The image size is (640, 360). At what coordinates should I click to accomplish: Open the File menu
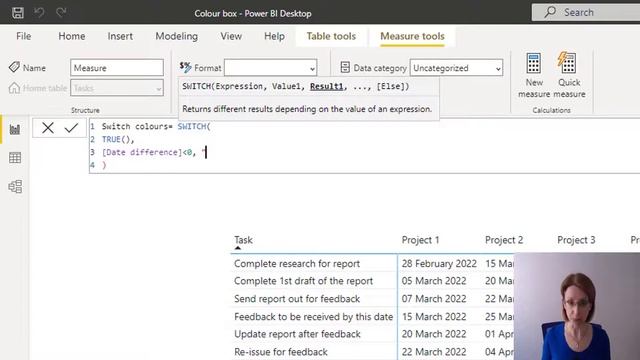pos(24,36)
